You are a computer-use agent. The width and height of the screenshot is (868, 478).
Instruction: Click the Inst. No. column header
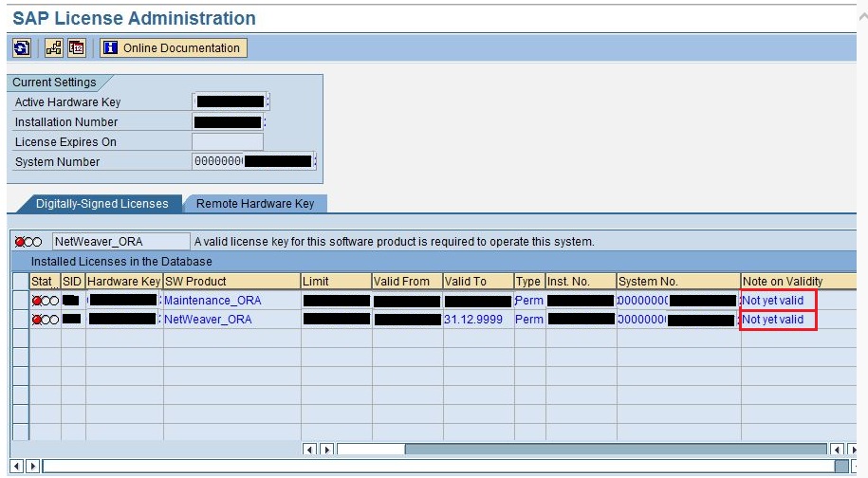pyautogui.click(x=581, y=281)
